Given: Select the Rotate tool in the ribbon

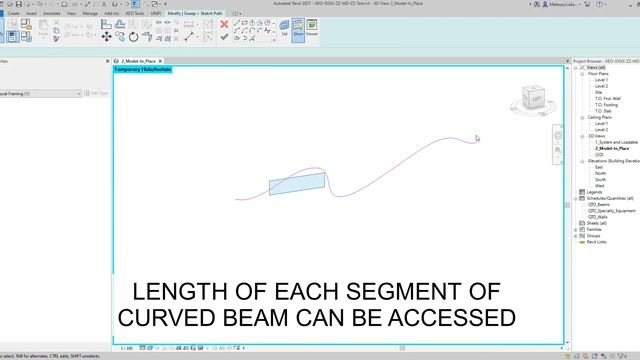Looking at the screenshot, I should point(133,37).
